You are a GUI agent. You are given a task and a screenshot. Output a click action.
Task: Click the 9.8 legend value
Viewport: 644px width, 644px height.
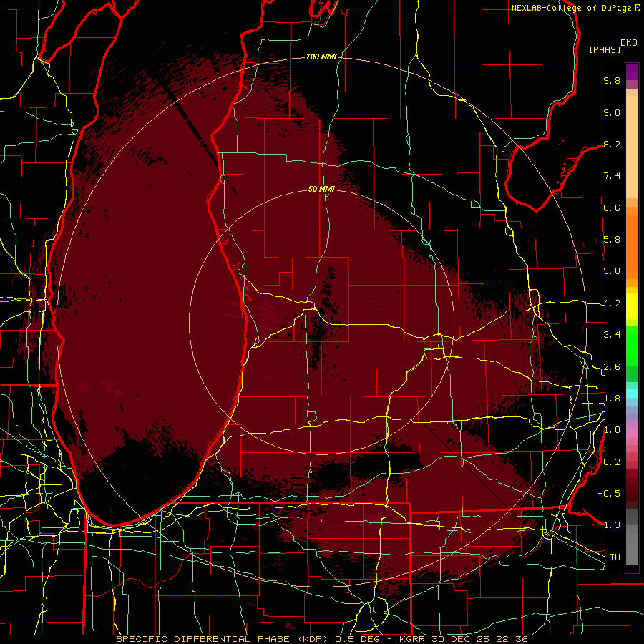click(612, 80)
